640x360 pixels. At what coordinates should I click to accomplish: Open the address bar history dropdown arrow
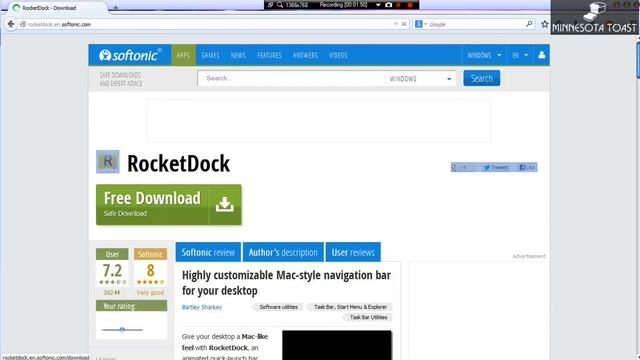[x=396, y=24]
